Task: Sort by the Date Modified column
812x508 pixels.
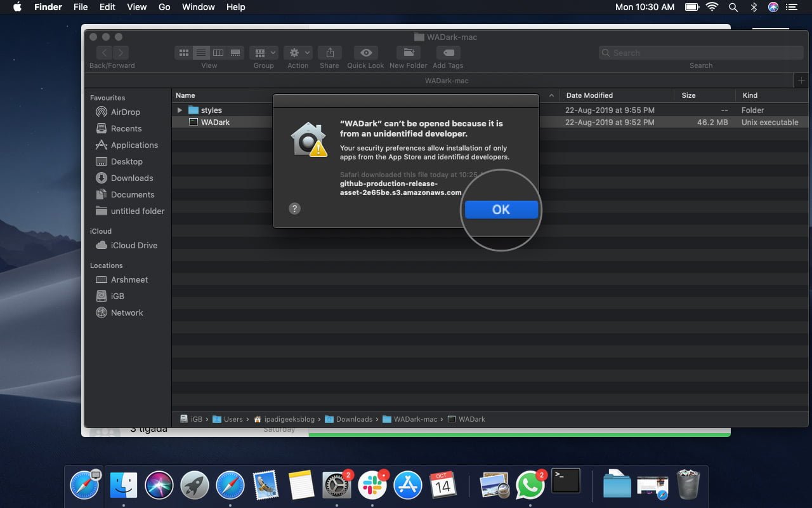Action: pyautogui.click(x=589, y=95)
